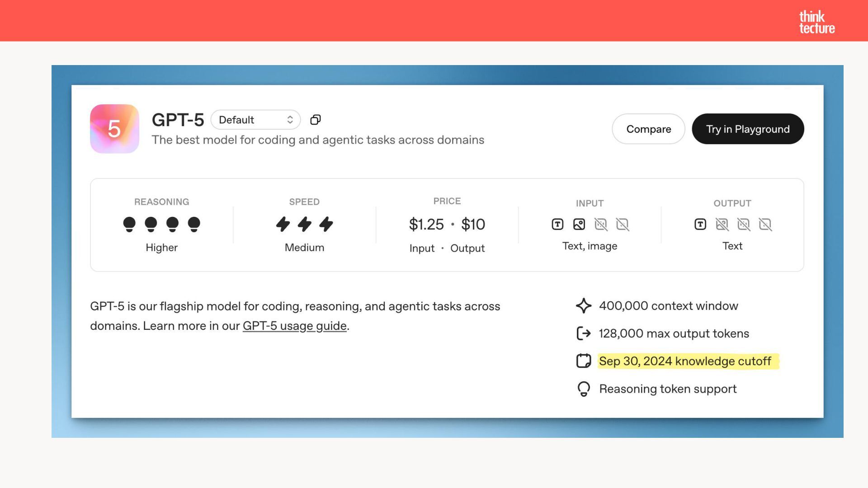The width and height of the screenshot is (868, 488).
Task: Click the GPT-5 gradient logo thumbnail
Action: tap(114, 129)
